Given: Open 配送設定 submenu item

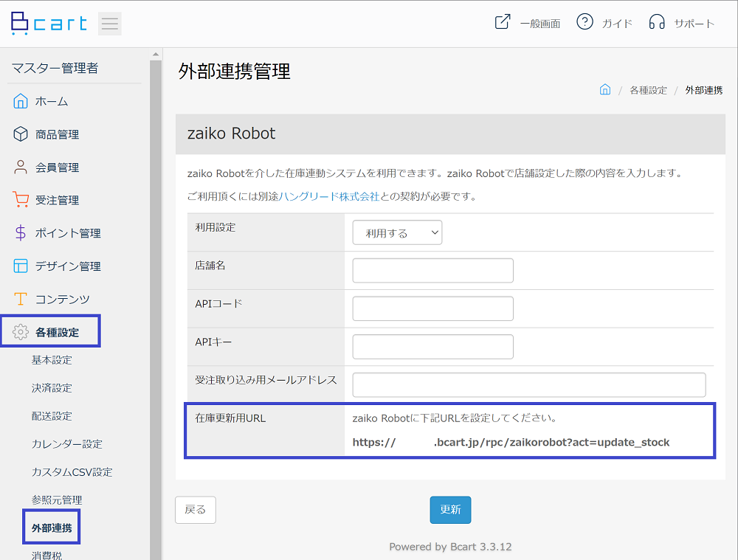Looking at the screenshot, I should pyautogui.click(x=52, y=416).
